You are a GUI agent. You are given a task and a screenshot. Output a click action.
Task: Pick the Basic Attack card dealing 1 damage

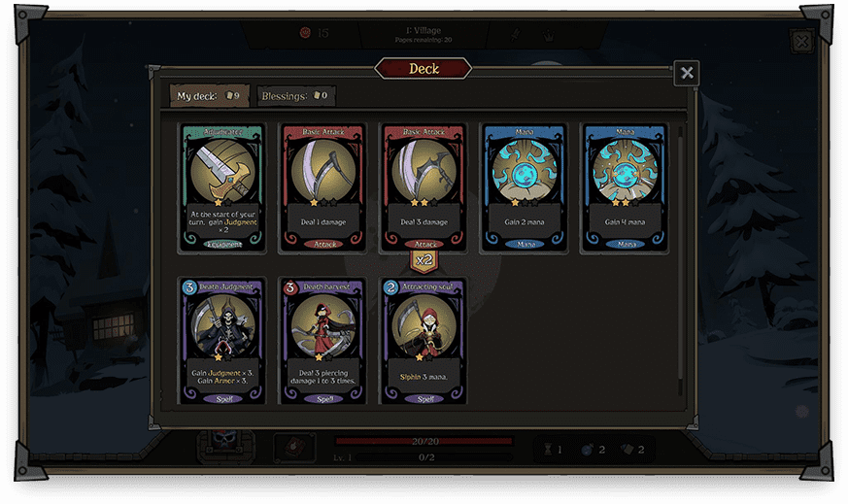(x=322, y=187)
